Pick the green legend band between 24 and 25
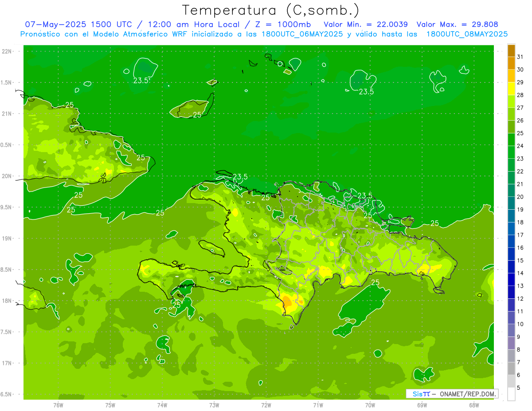This screenshot has height=411, width=532. [511, 140]
